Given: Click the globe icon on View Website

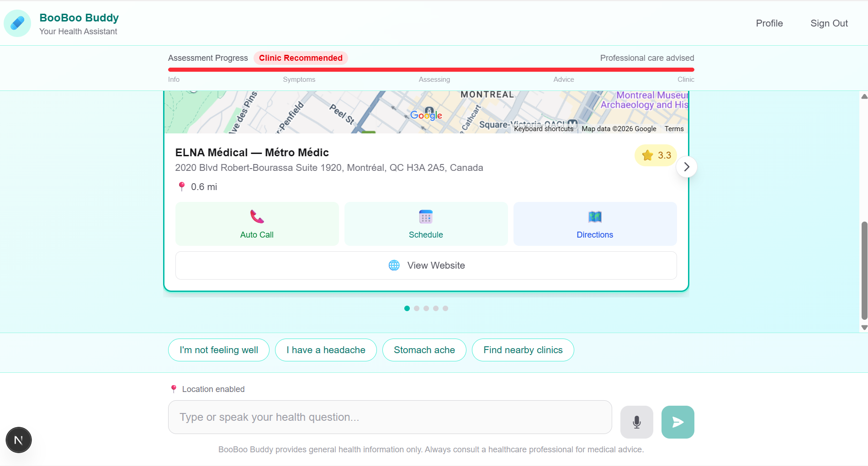Looking at the screenshot, I should pyautogui.click(x=394, y=265).
